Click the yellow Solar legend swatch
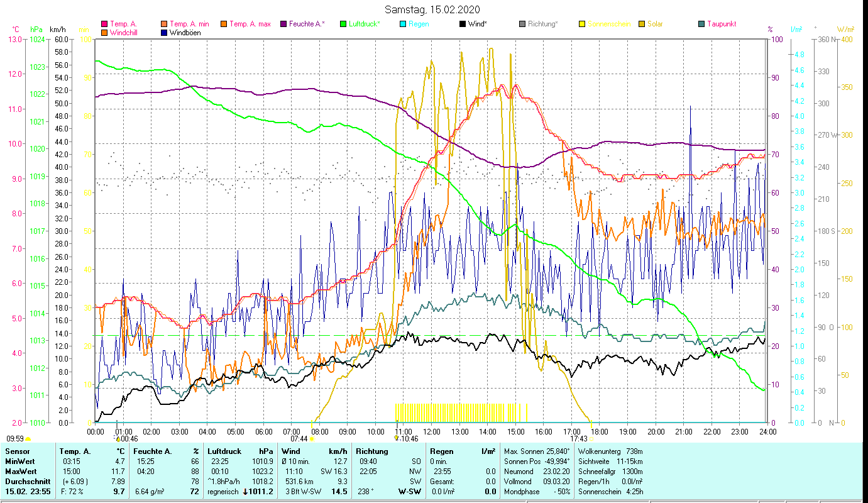Image resolution: width=868 pixels, height=503 pixels. tap(642, 25)
